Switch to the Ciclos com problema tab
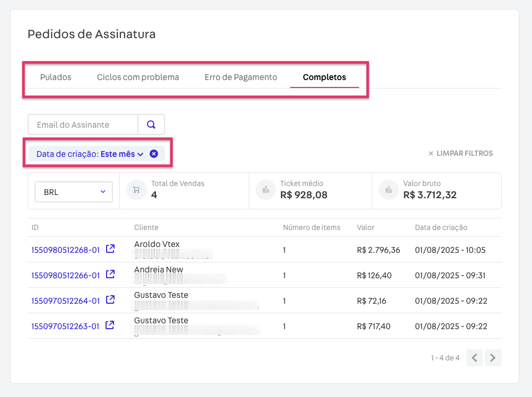The width and height of the screenshot is (532, 397). tap(138, 77)
